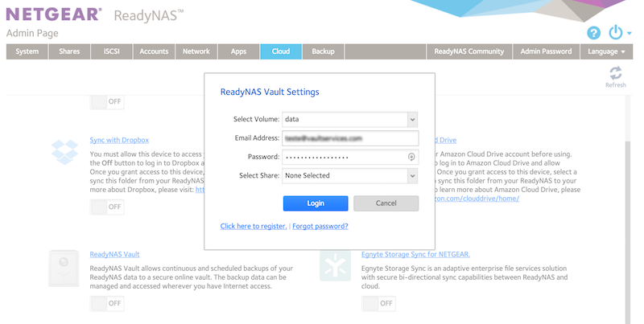Expand the power menu arrow
Screen dimensions: 644x324
pyautogui.click(x=629, y=33)
